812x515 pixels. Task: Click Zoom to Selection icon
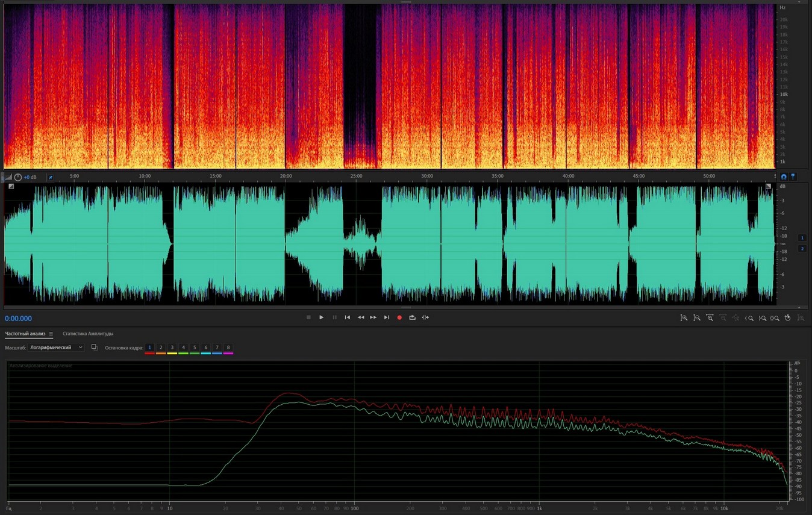775,317
